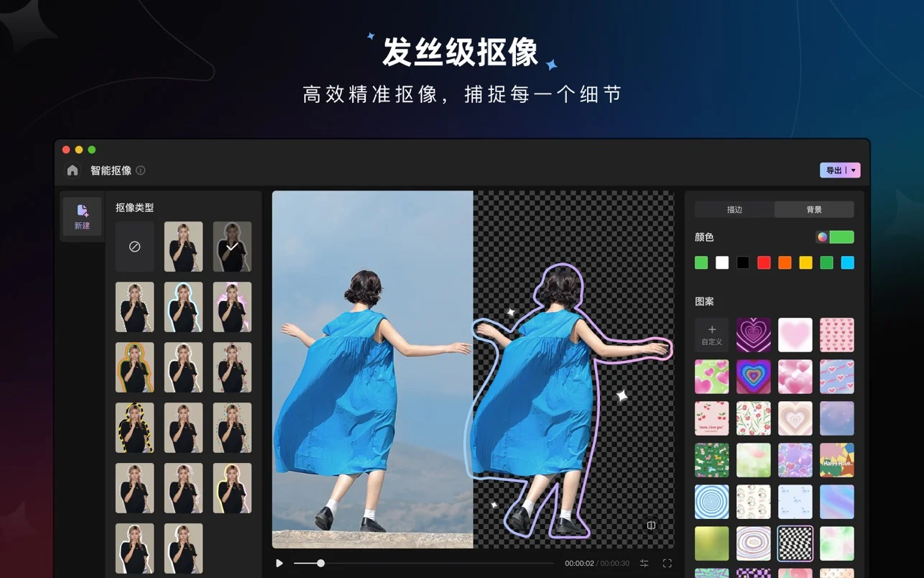Image resolution: width=924 pixels, height=578 pixels.
Task: Select the yellow color swatch
Action: tap(805, 263)
